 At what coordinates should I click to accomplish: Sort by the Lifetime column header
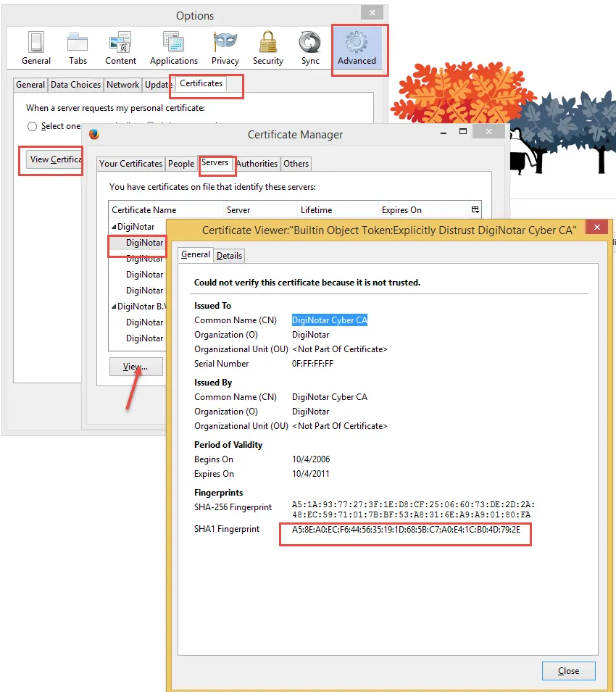coord(338,210)
